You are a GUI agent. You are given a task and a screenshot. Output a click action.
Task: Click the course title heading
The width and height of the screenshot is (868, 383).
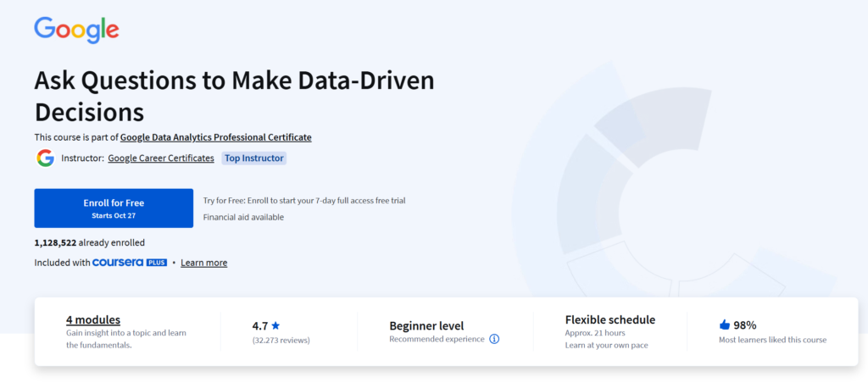[x=234, y=96]
